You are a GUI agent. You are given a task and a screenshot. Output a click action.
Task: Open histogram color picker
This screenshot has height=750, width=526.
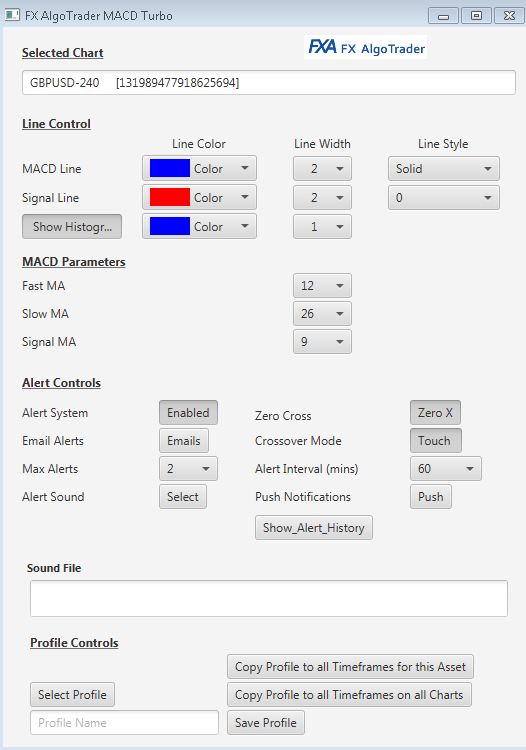[x=199, y=226]
